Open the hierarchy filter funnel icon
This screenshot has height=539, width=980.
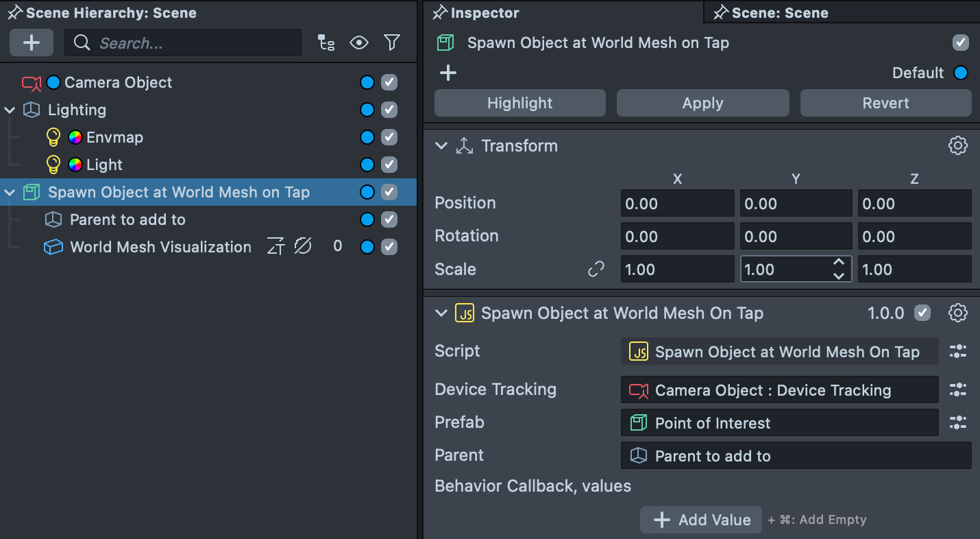pos(392,43)
